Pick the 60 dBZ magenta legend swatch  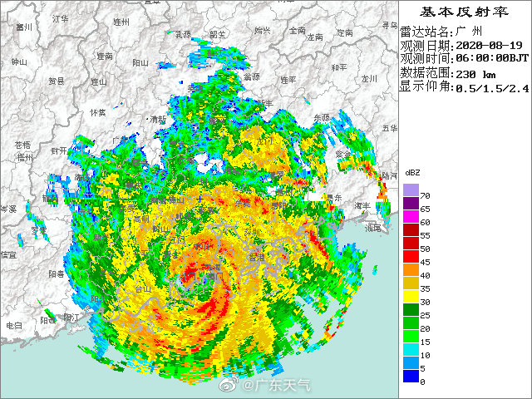411,217
